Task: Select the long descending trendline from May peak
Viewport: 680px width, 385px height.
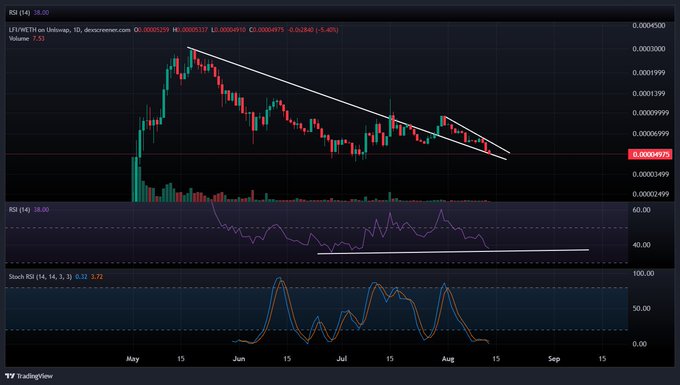Action: click(x=347, y=104)
